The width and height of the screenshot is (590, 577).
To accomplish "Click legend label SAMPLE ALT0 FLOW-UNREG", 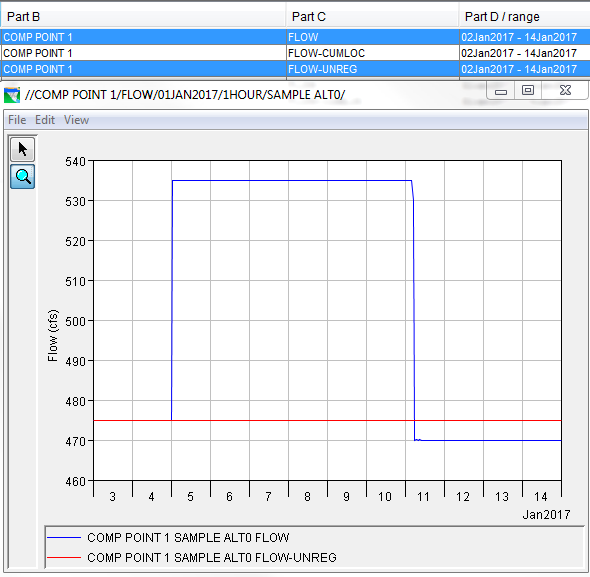I will point(212,557).
